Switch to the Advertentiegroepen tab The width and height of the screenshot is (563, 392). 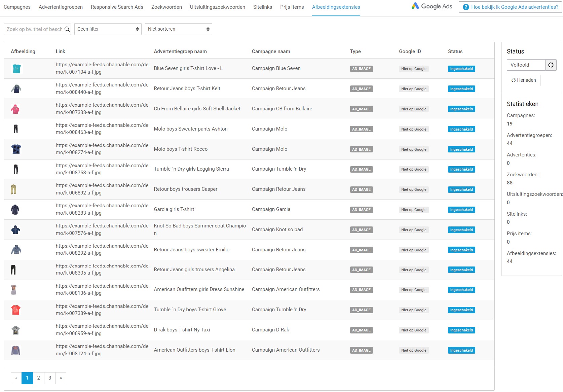[x=61, y=7]
